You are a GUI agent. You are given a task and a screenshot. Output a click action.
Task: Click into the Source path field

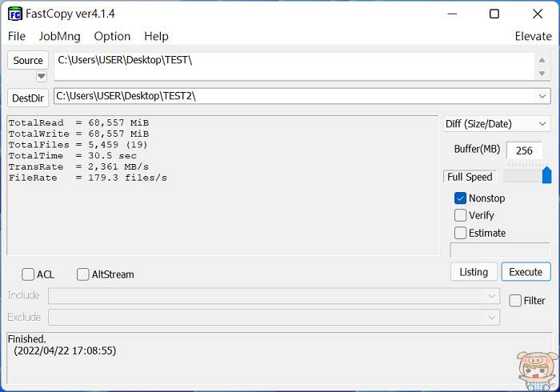294,66
